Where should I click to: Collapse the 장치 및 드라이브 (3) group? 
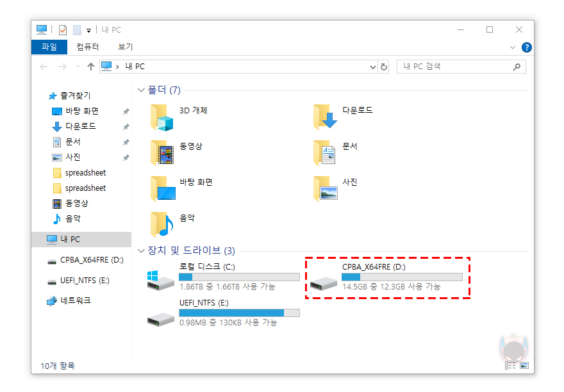[x=141, y=250]
